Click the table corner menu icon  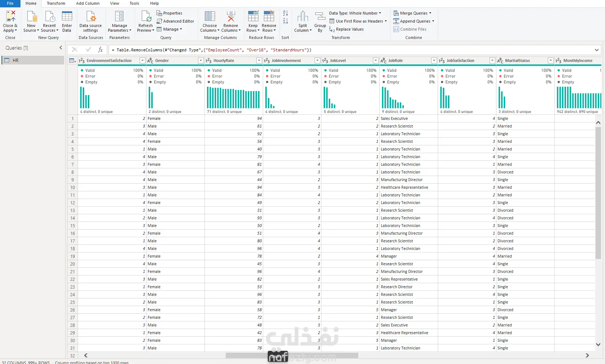coord(73,61)
